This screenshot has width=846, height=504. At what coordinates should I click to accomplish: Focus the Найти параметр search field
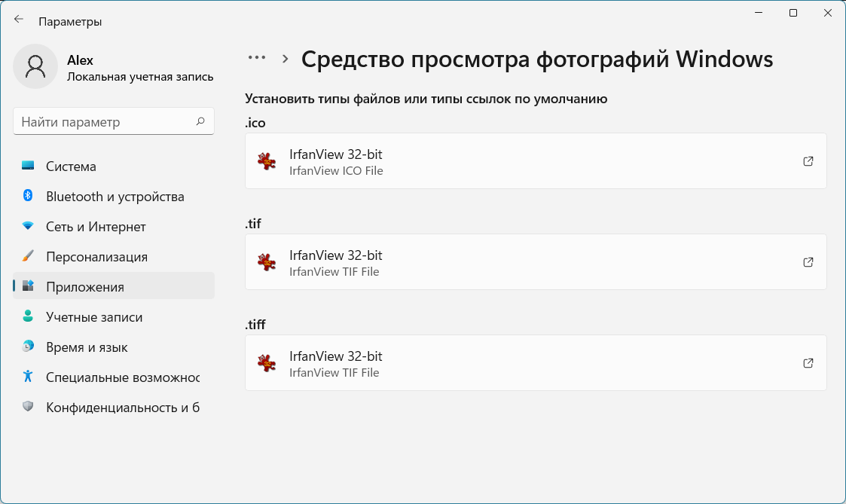point(113,121)
